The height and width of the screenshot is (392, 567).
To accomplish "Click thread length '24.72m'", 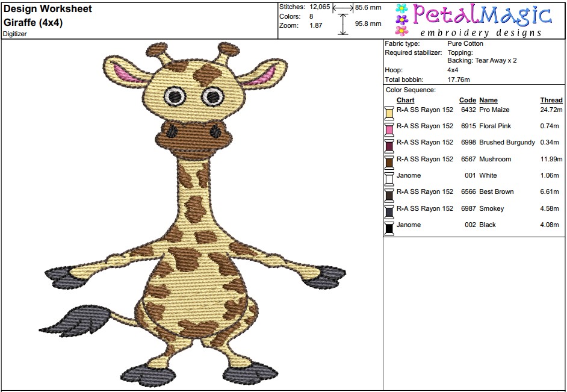I will point(551,110).
